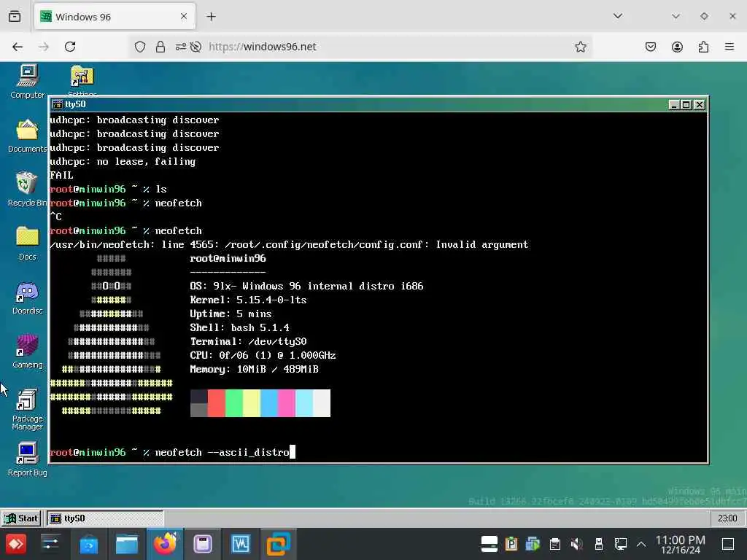The image size is (747, 560).
Task: Click the red color block in neofetch
Action: click(216, 402)
